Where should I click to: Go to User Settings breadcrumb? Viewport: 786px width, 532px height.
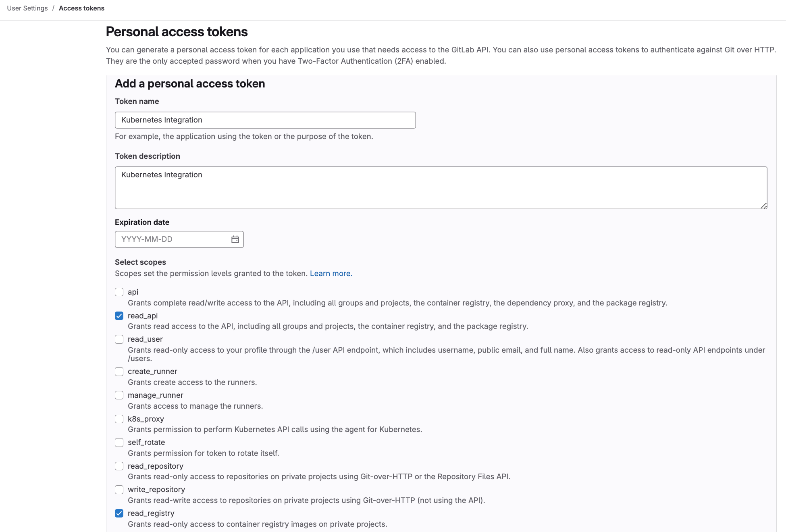pyautogui.click(x=27, y=8)
